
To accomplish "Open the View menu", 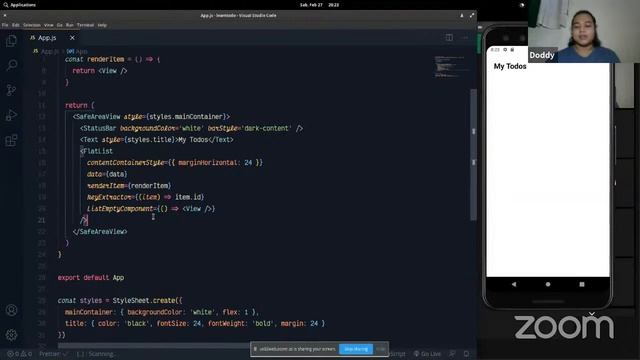I will point(49,25).
